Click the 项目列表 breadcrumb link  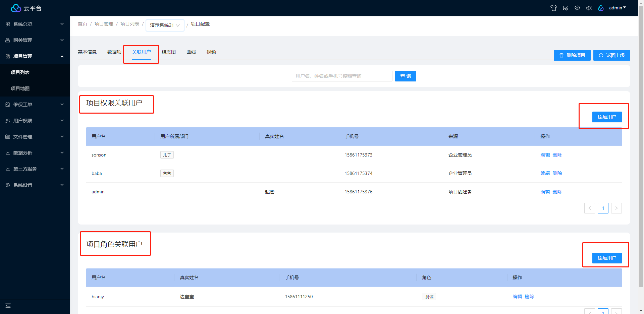pyautogui.click(x=130, y=24)
